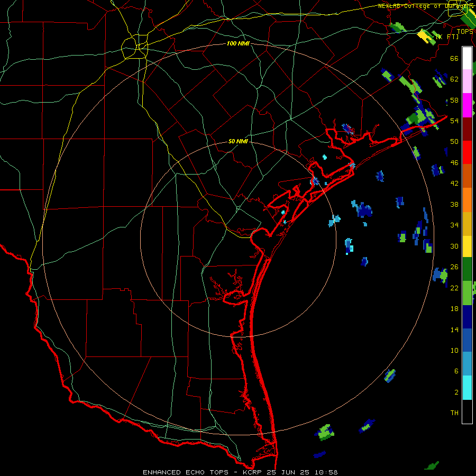
Task: Click the legend value 38
Action: 454,204
